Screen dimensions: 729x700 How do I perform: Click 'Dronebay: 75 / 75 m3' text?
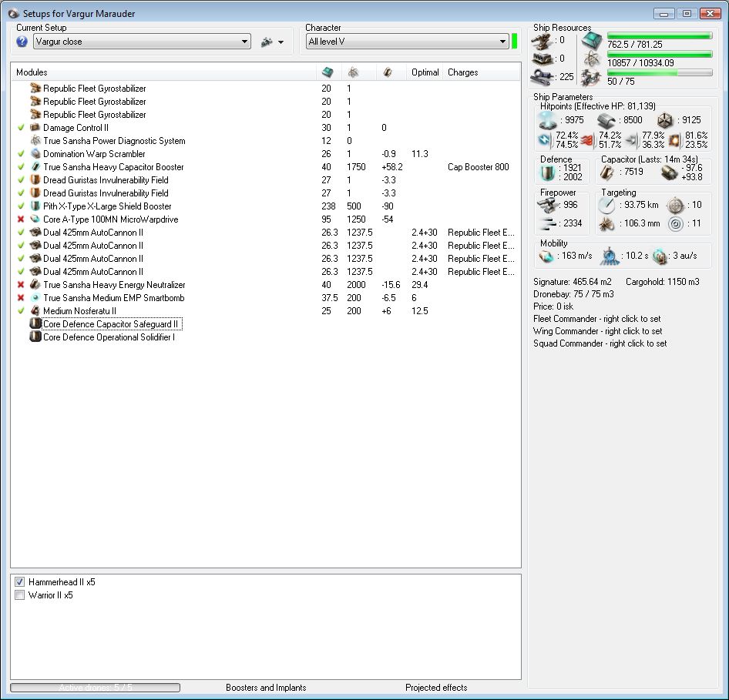click(573, 294)
